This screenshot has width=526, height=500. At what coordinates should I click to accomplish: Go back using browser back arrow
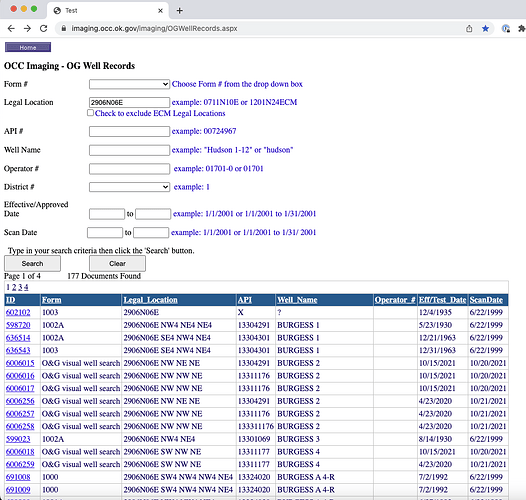(11, 29)
